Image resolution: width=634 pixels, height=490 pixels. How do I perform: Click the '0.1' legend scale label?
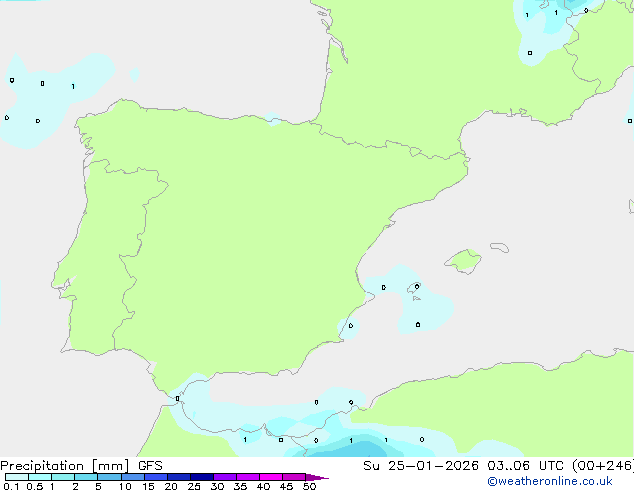11,486
